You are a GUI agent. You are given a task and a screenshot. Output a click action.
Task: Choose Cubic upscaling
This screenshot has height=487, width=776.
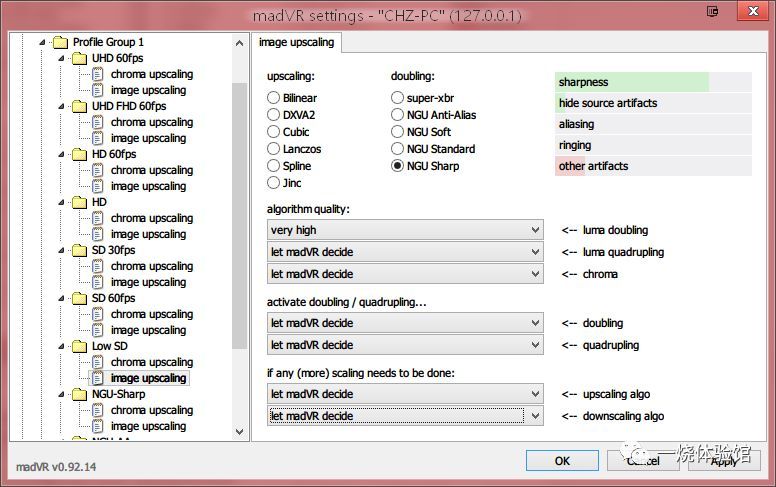point(273,132)
